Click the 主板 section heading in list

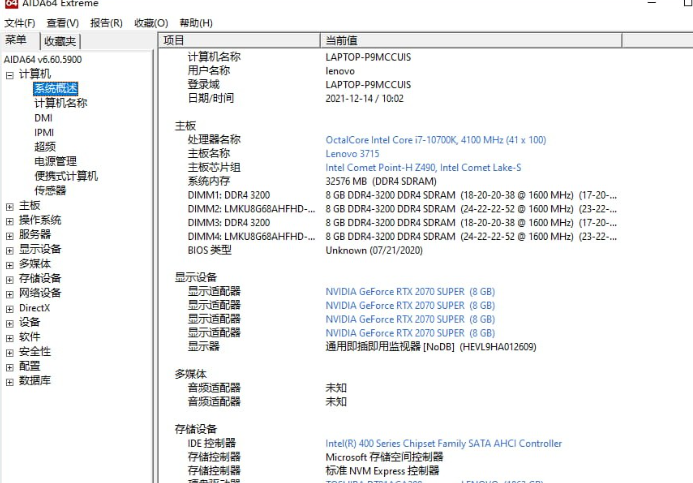pyautogui.click(x=185, y=126)
